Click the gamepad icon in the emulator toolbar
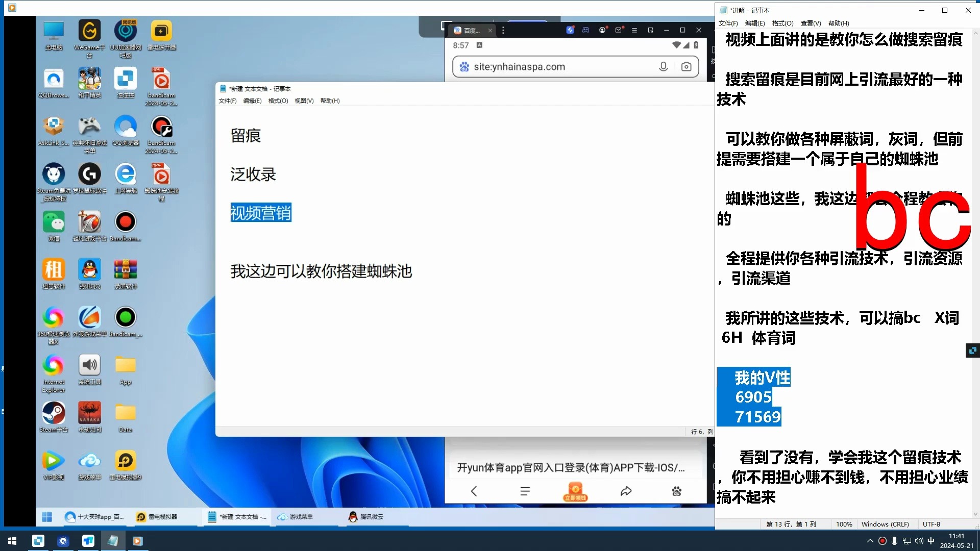Viewport: 980px width, 551px height. (586, 30)
